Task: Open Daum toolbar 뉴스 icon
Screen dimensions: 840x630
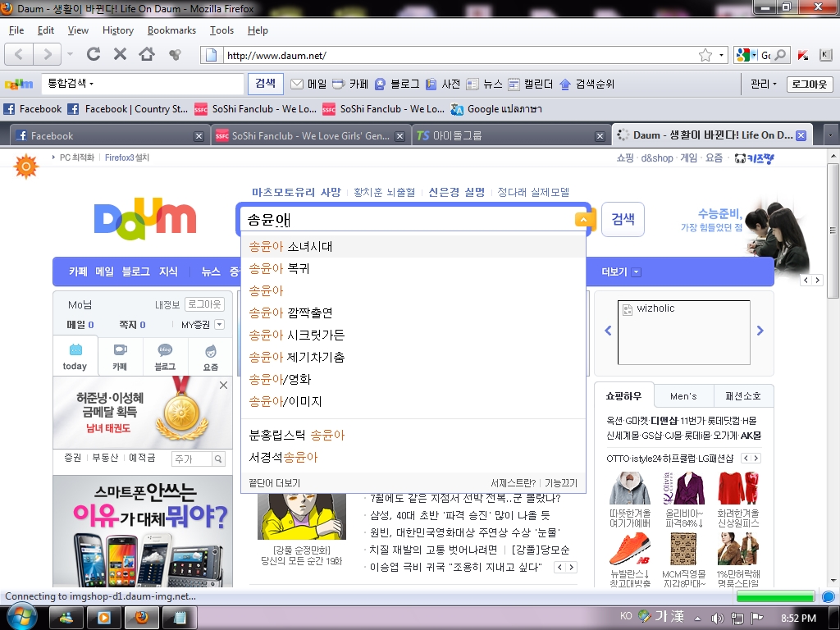Action: click(472, 84)
